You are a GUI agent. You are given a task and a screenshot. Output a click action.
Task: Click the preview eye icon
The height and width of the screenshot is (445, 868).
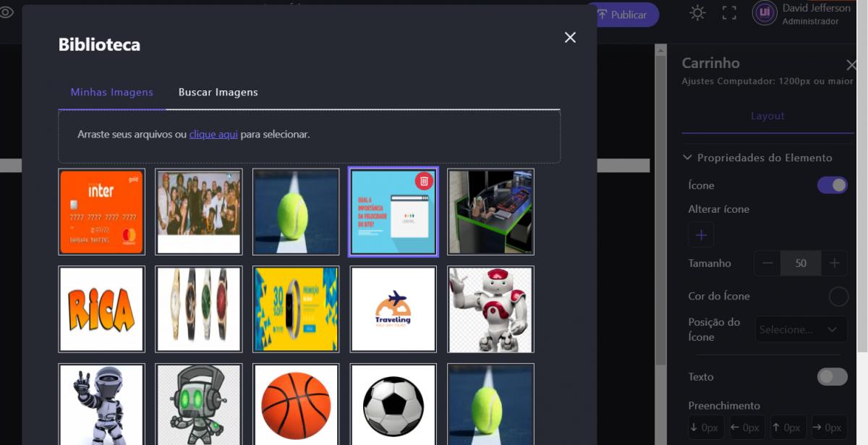coord(7,12)
